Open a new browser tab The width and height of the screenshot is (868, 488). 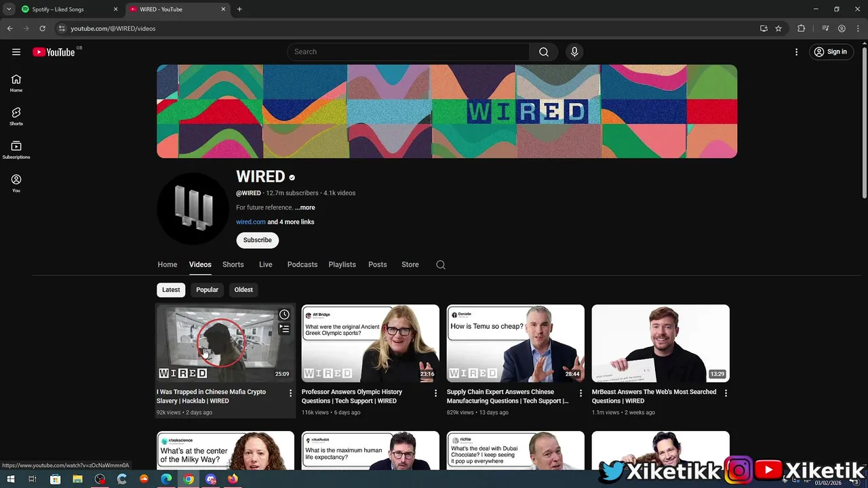239,9
